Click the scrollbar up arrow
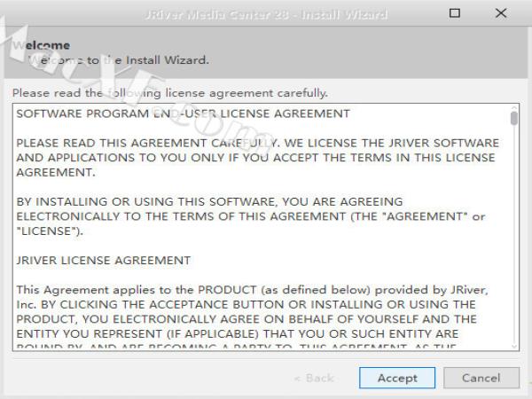Screen dimensions: 532x399 tap(514, 107)
